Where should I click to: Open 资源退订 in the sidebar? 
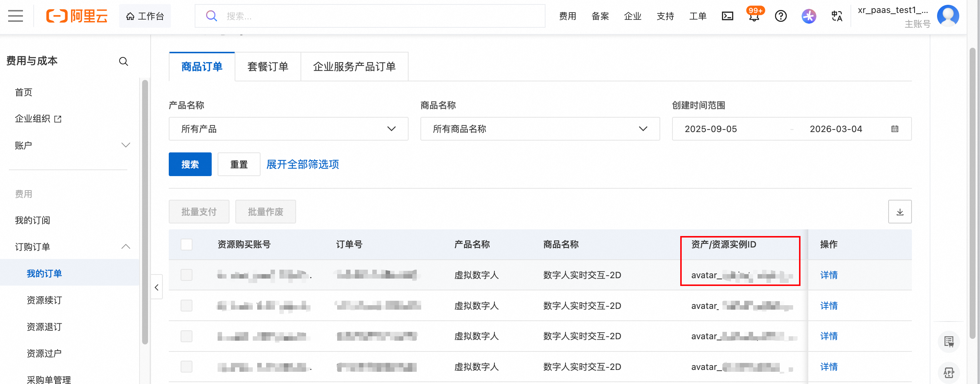tap(44, 327)
